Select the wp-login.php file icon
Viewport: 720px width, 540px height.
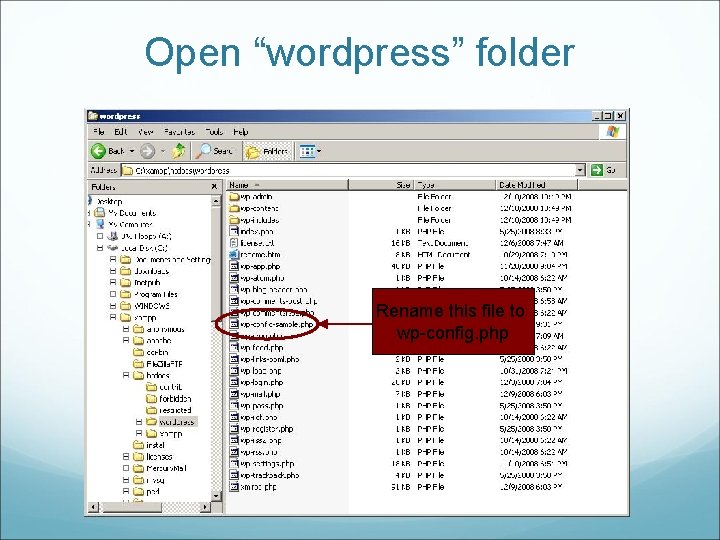pyautogui.click(x=234, y=382)
